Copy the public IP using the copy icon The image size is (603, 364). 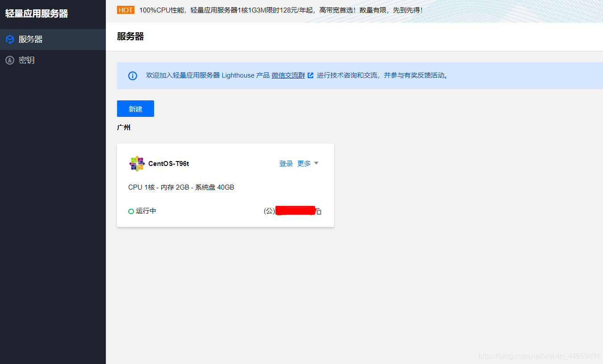point(318,211)
